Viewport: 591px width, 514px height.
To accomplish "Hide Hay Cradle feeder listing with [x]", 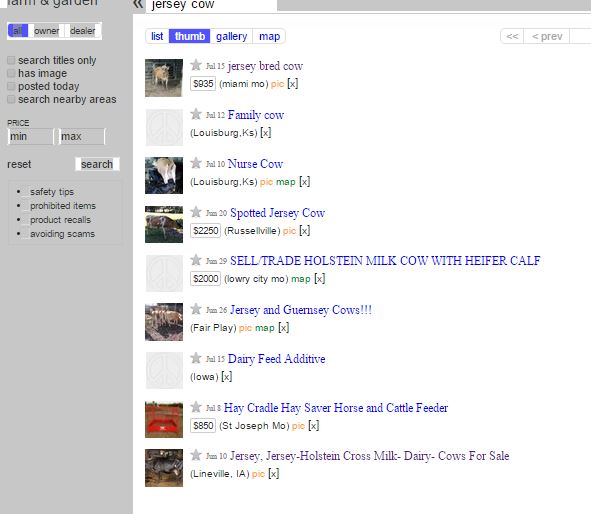I will coord(314,426).
